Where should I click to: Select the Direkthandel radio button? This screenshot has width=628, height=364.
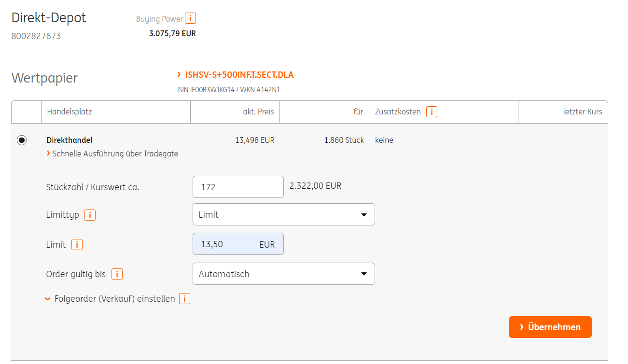click(x=22, y=140)
